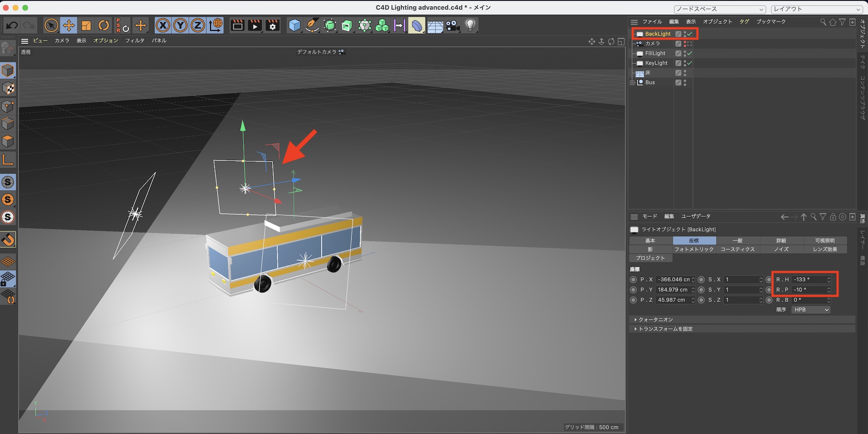Expand the Bus object hierarchy
868x434 pixels.
(632, 83)
